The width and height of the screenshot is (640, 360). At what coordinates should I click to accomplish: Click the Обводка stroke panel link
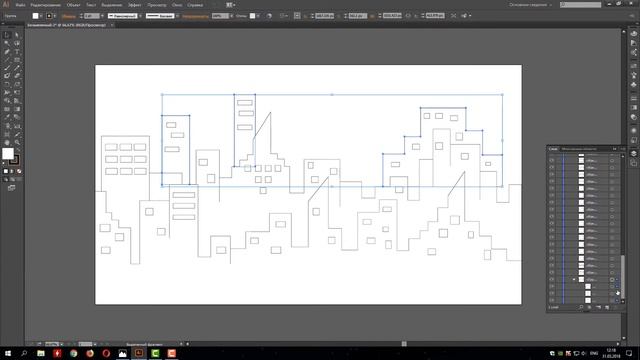coord(69,16)
